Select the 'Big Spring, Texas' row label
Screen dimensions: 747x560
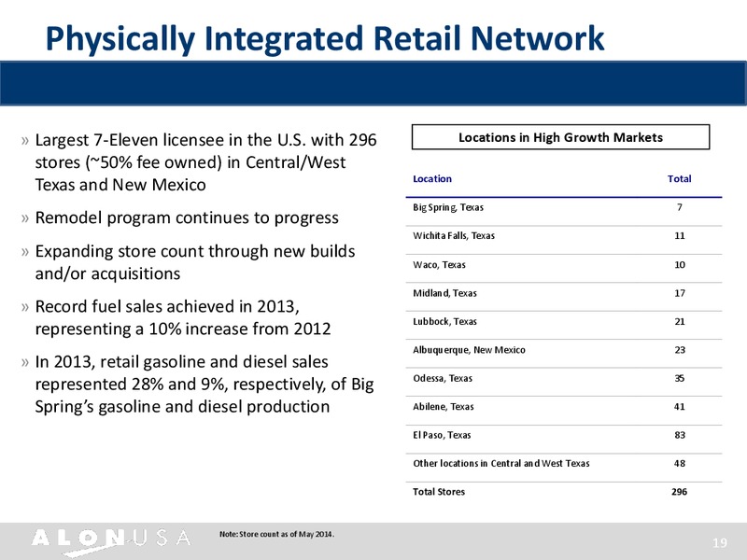click(x=448, y=207)
